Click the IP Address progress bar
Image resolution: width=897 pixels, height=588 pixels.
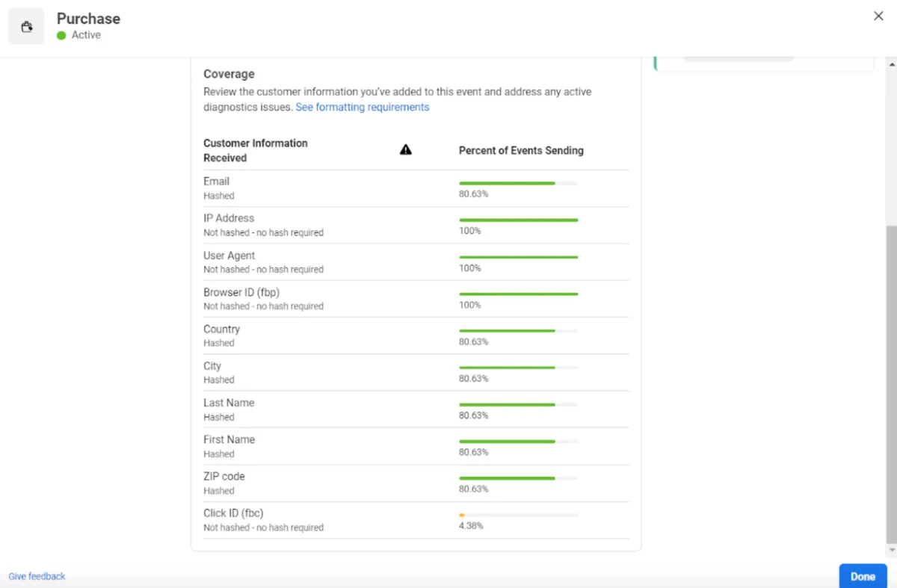(x=518, y=220)
